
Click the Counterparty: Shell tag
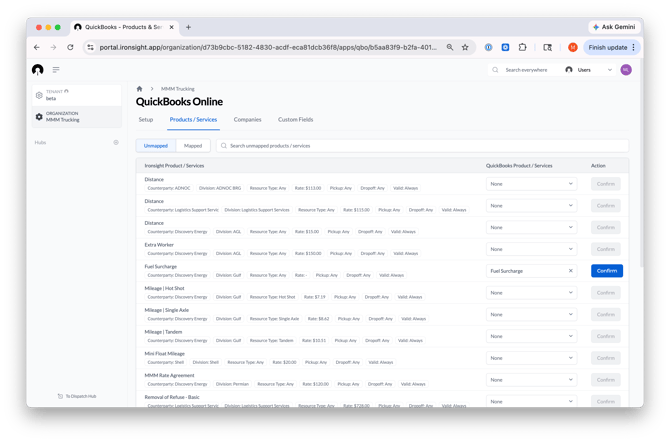pos(165,362)
